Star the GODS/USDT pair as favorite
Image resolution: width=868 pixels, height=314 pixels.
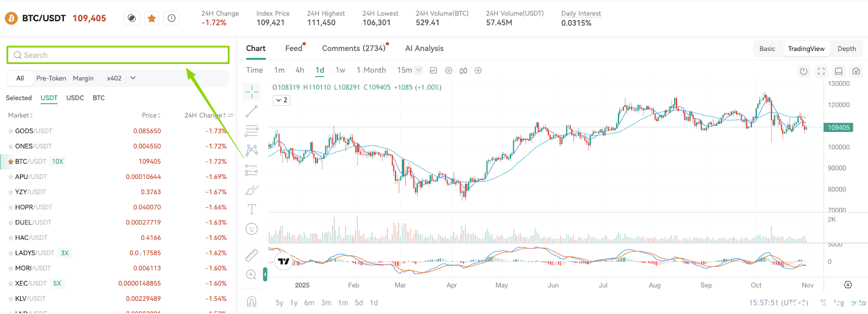10,131
